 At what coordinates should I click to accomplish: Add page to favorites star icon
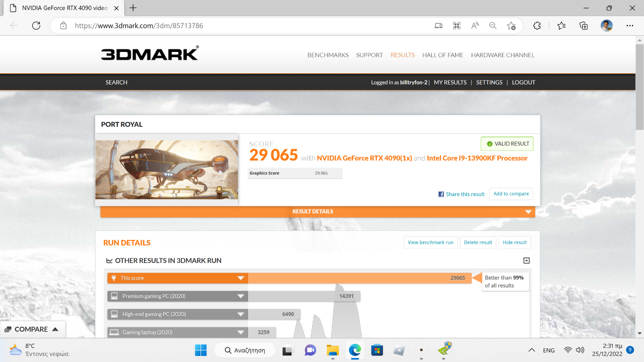(511, 26)
